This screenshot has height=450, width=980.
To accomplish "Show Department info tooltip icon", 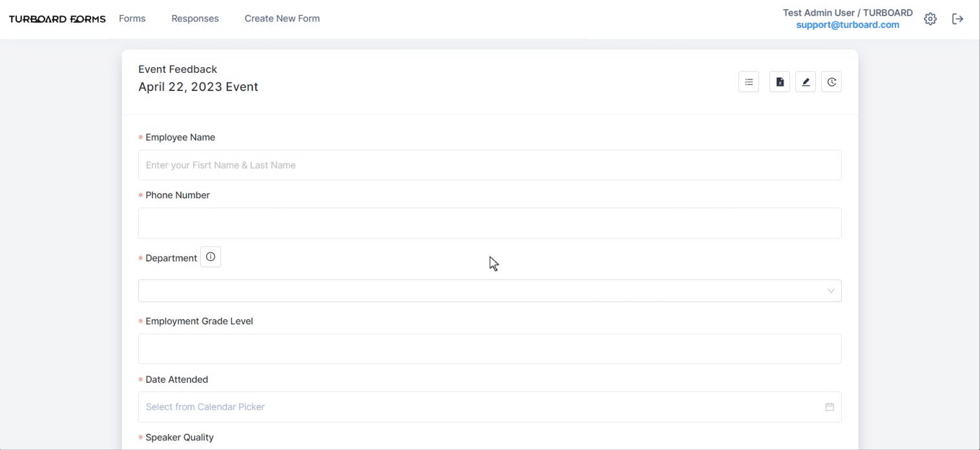I will (x=211, y=257).
